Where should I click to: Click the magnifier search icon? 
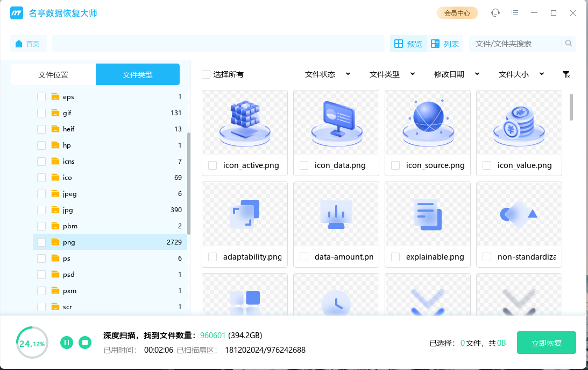tap(569, 44)
